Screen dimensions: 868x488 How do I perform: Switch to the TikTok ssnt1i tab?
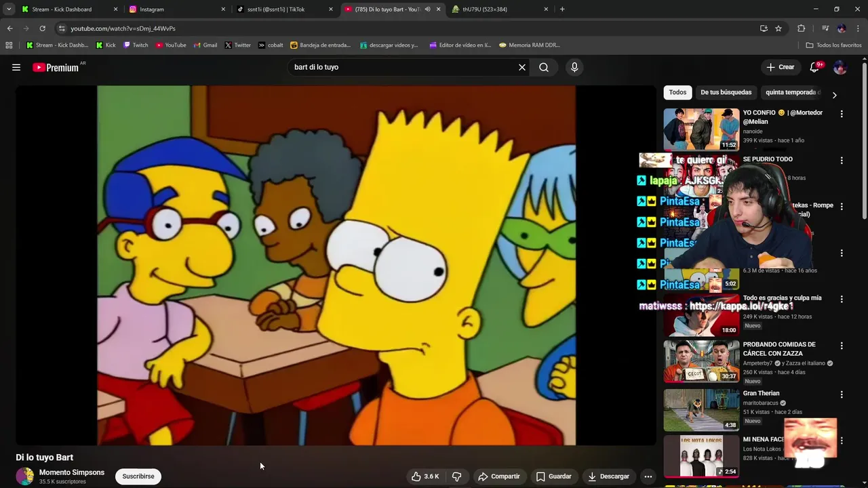283,9
